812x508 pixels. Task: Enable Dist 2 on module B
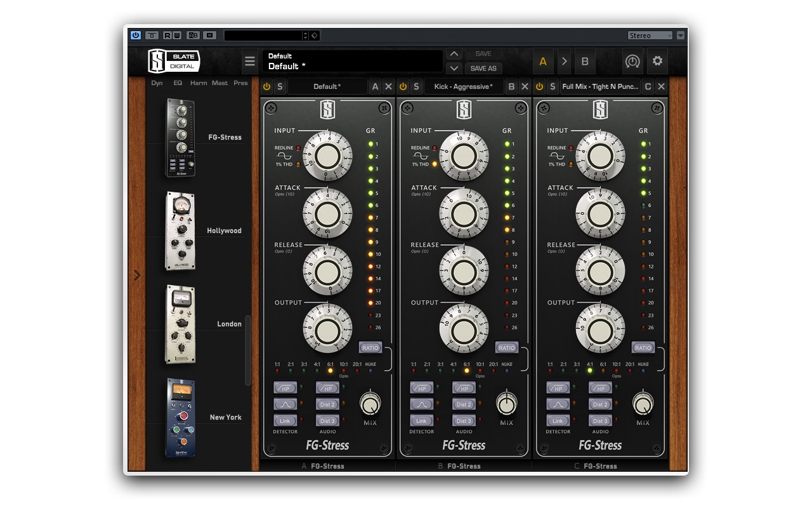coord(464,404)
